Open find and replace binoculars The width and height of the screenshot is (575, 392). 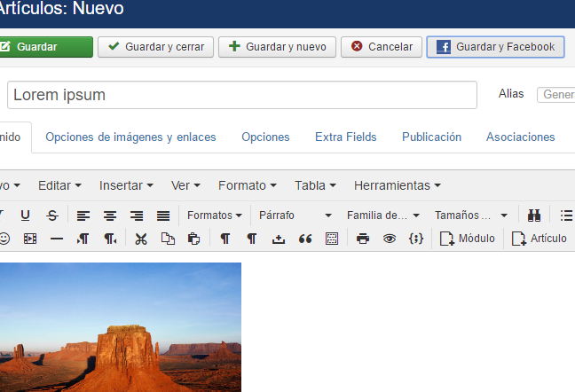(534, 216)
